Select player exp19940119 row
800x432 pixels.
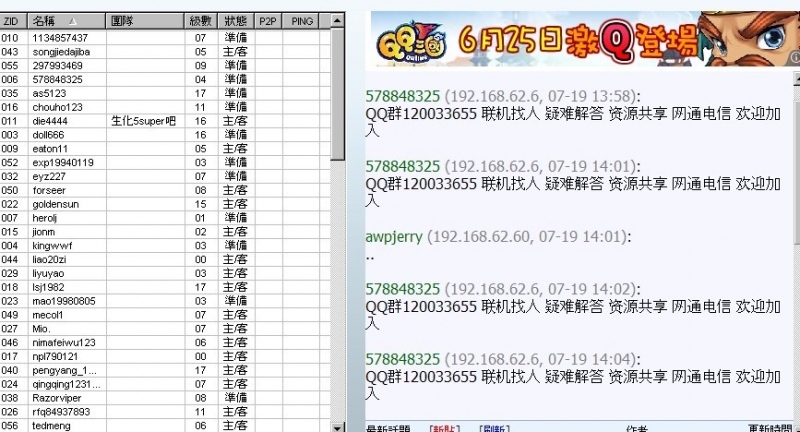pyautogui.click(x=165, y=162)
